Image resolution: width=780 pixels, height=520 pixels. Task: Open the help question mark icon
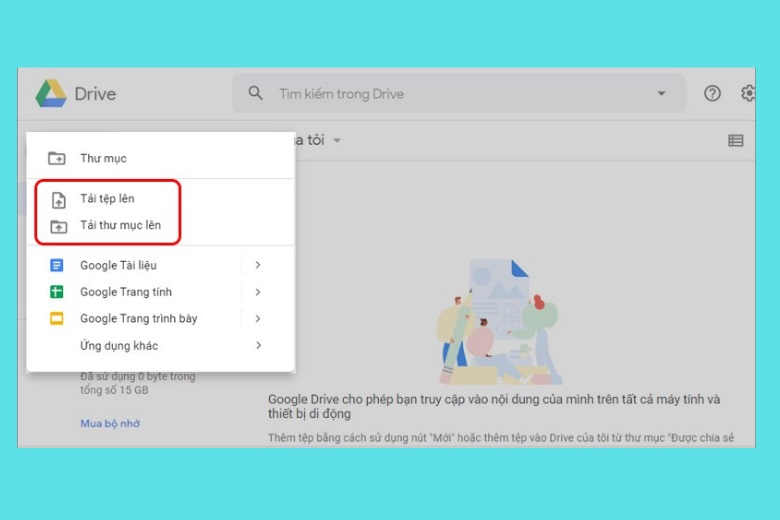pos(712,93)
